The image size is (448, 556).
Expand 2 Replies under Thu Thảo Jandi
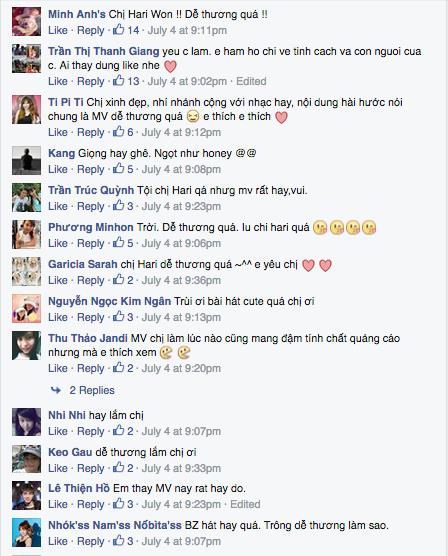point(92,390)
